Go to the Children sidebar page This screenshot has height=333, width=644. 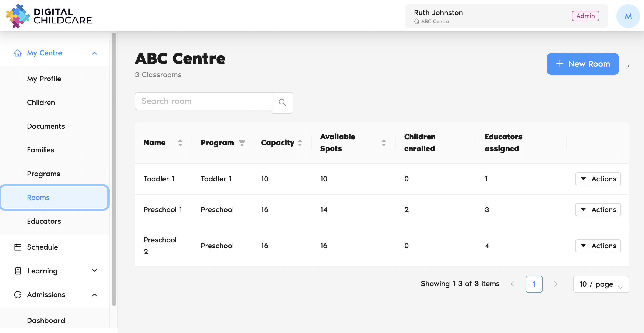click(41, 103)
